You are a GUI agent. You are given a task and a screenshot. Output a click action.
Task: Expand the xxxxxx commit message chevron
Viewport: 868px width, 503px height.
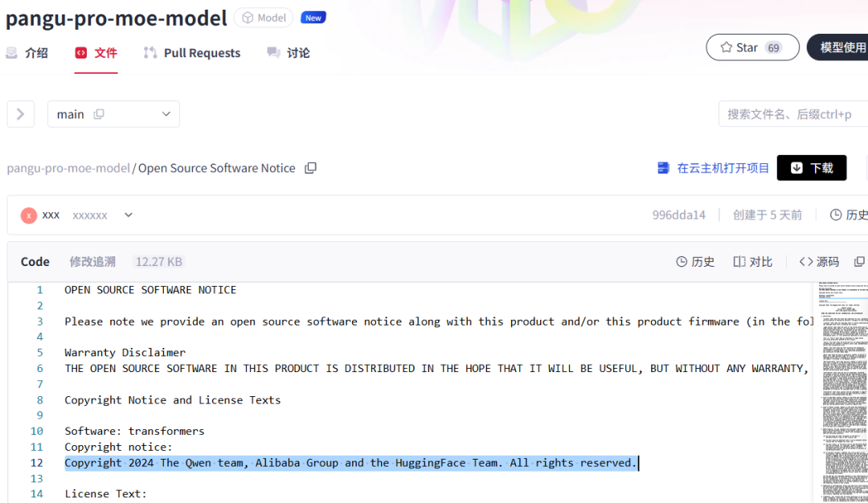tap(129, 215)
